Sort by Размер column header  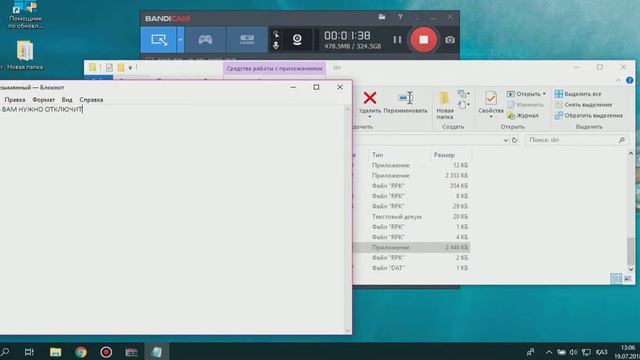451,155
